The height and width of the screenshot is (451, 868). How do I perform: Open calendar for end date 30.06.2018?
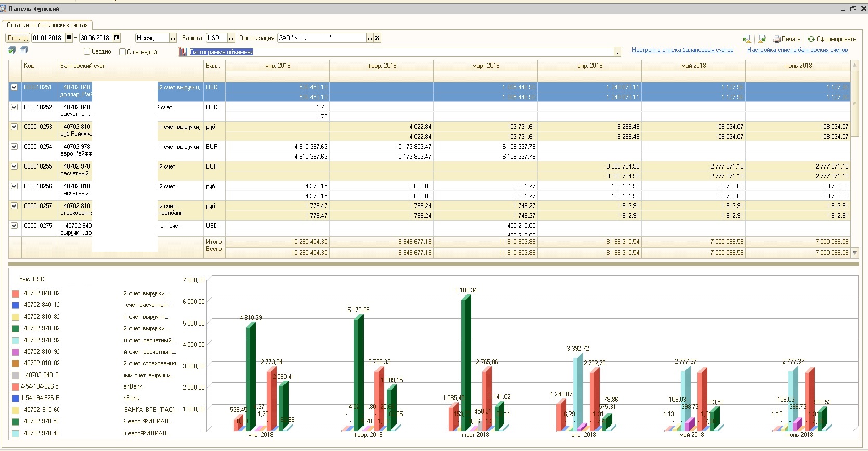pos(116,38)
